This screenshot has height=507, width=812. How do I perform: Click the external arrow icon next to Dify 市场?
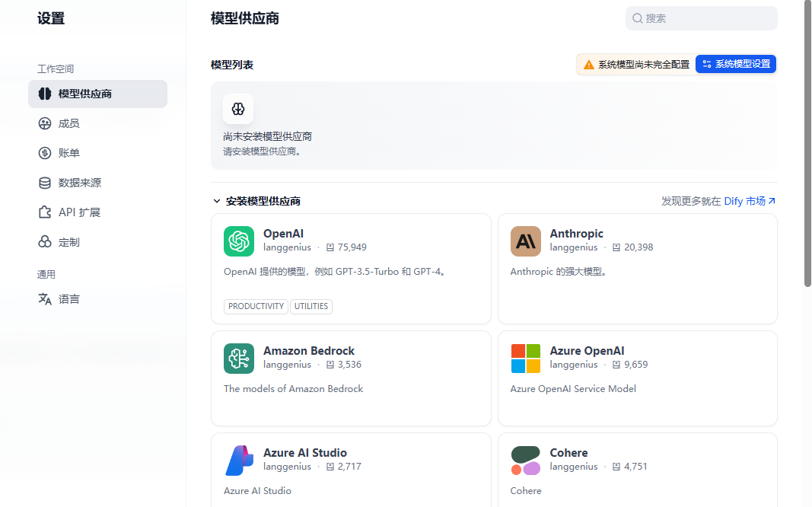coord(772,201)
